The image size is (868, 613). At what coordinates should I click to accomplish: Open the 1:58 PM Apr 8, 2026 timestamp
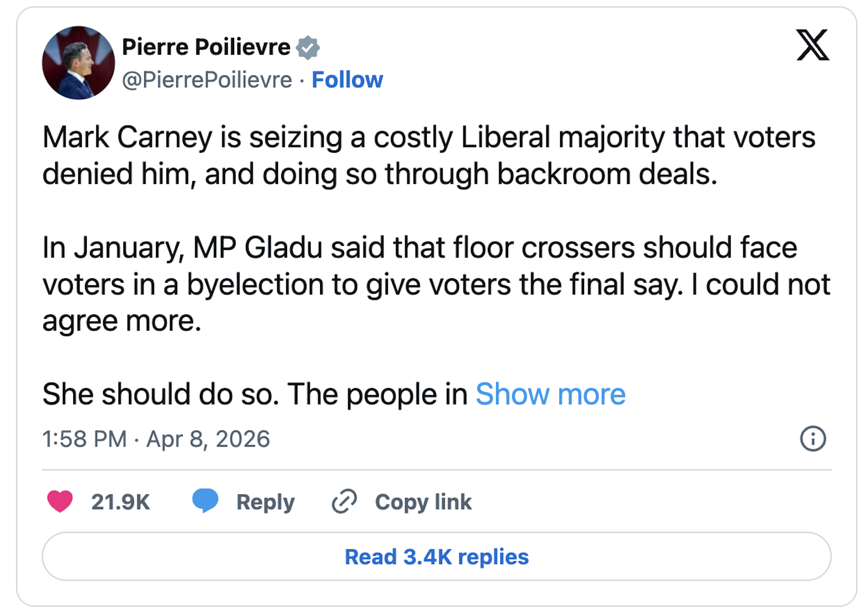point(156,439)
